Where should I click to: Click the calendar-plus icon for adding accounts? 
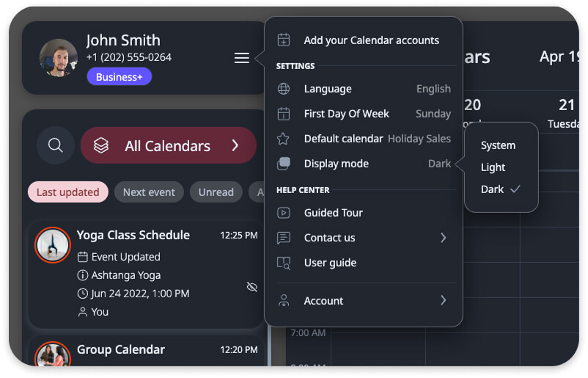pyautogui.click(x=284, y=40)
